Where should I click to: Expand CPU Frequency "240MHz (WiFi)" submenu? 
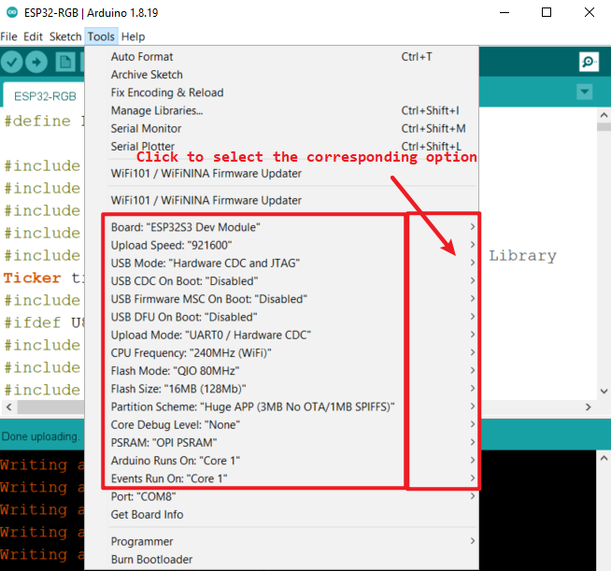tap(281, 353)
